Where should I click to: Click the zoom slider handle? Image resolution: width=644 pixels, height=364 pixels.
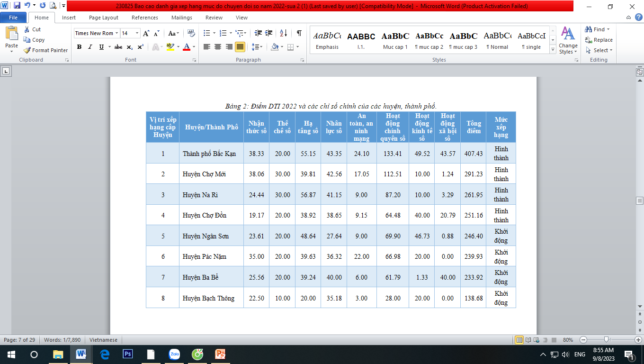pyautogui.click(x=607, y=340)
